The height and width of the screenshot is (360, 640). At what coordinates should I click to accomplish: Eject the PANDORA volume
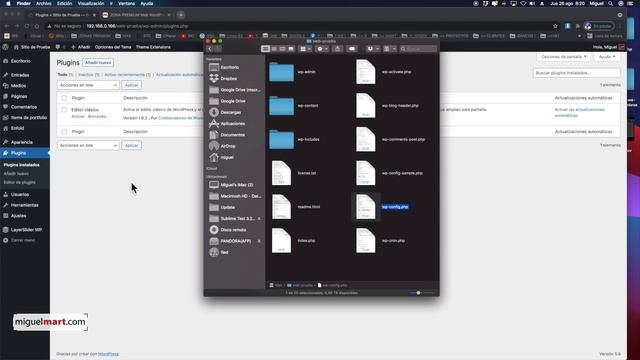(259, 241)
